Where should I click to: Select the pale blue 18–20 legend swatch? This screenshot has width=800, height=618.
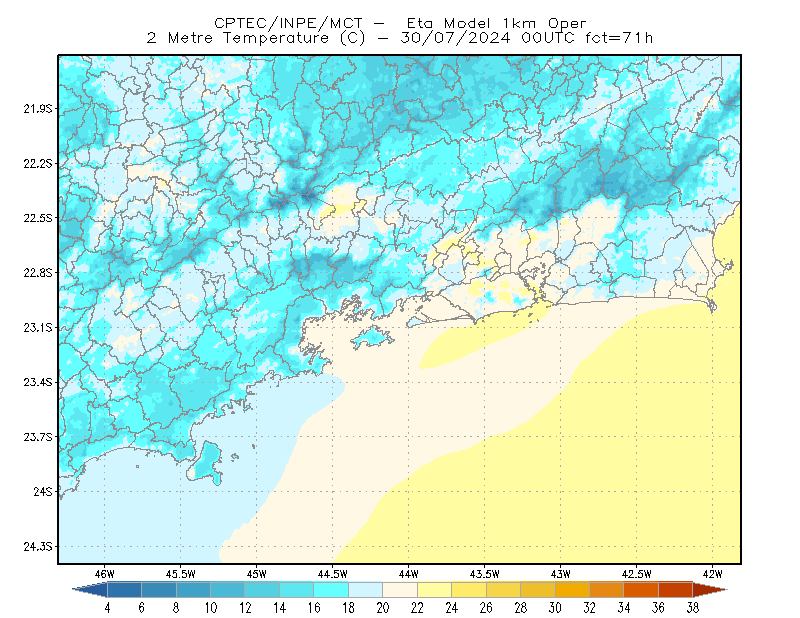coord(365,590)
